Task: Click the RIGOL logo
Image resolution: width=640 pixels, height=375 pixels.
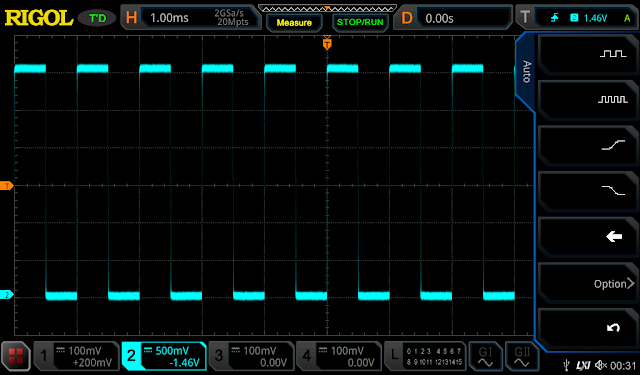Action: 39,18
